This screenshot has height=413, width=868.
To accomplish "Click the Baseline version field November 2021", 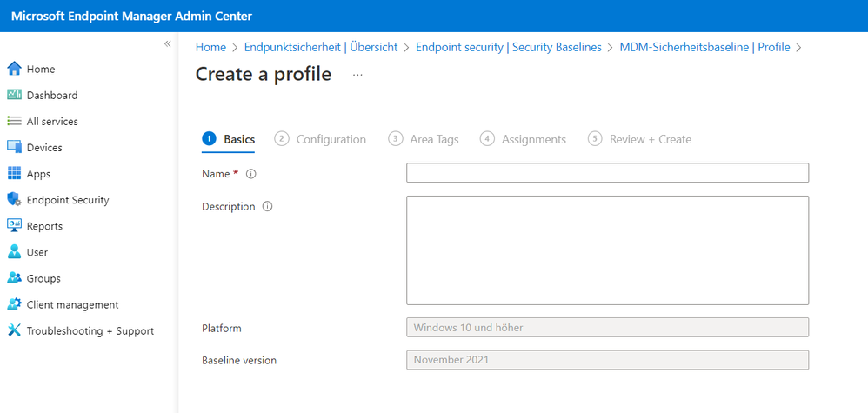I will [x=607, y=360].
